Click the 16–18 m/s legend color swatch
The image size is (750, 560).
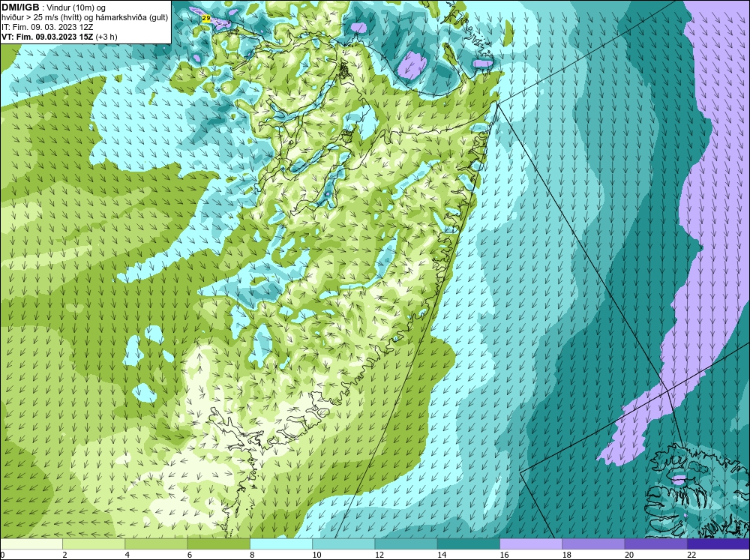(531, 544)
